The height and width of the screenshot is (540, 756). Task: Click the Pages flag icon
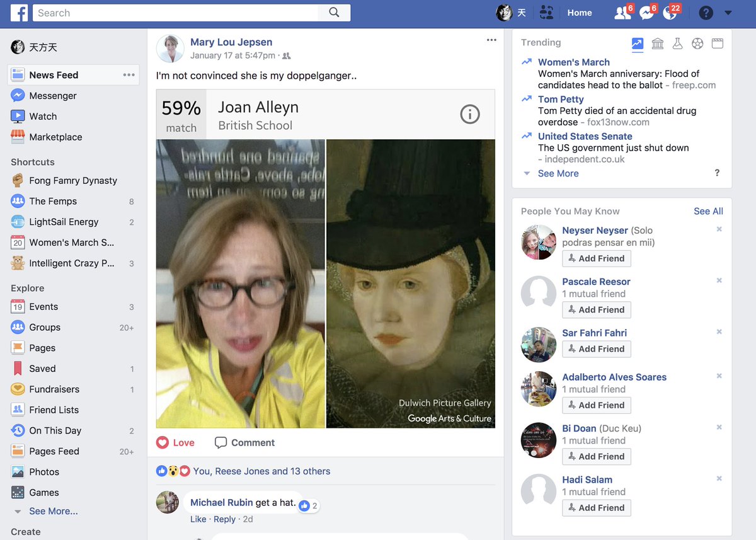click(x=18, y=348)
